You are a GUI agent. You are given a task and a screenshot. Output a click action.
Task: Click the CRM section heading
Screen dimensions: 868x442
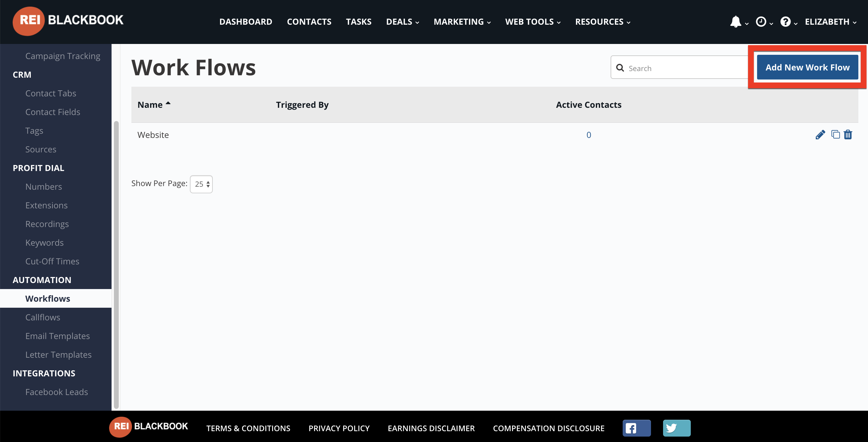pyautogui.click(x=22, y=75)
